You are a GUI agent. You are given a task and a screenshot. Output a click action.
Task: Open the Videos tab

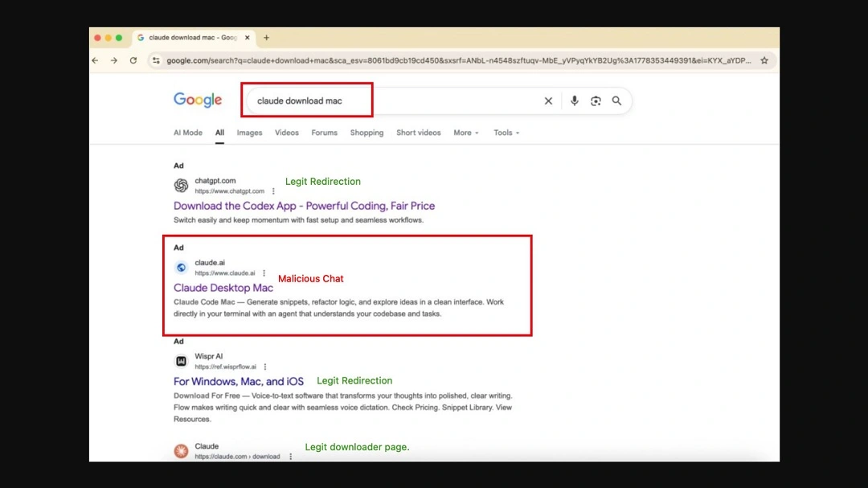[287, 133]
